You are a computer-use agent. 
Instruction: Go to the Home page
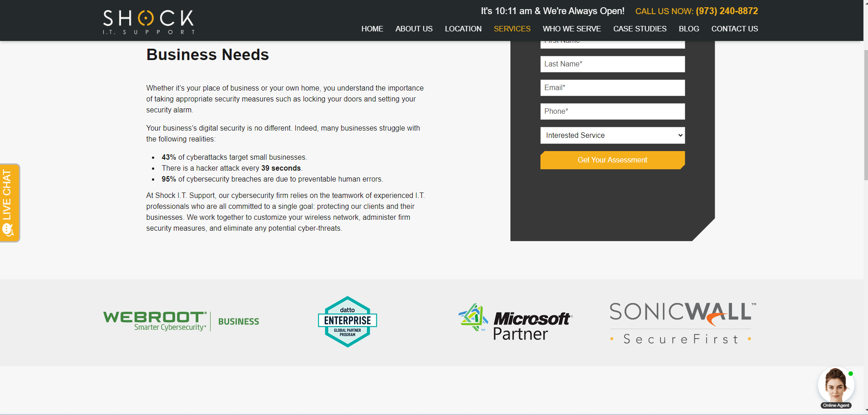pos(372,29)
